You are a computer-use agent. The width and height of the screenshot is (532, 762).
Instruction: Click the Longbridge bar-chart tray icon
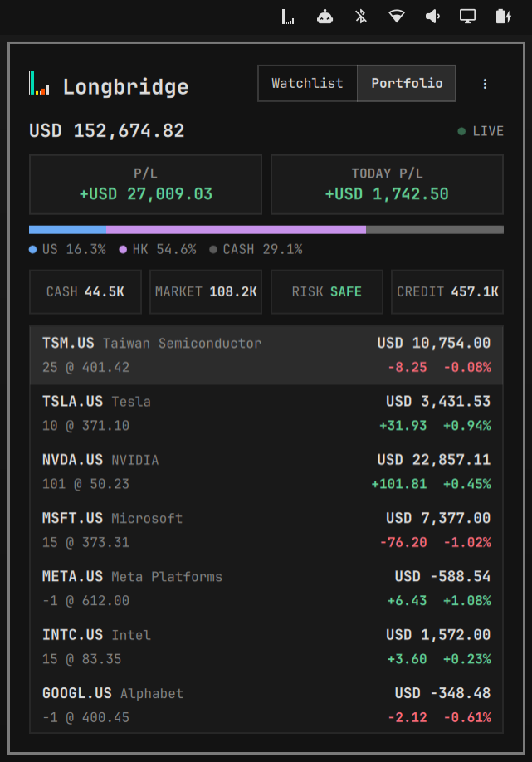click(289, 17)
